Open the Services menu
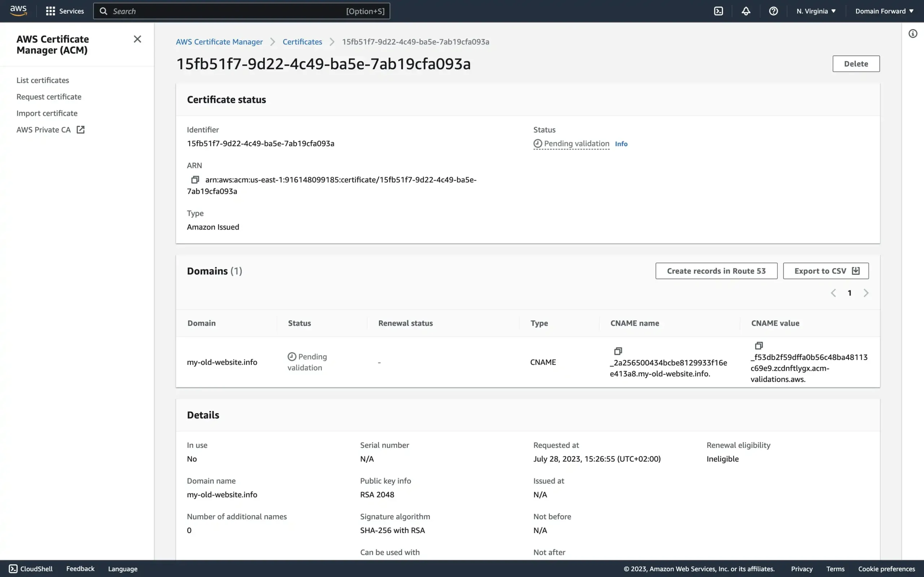The height and width of the screenshot is (577, 924). tap(64, 11)
